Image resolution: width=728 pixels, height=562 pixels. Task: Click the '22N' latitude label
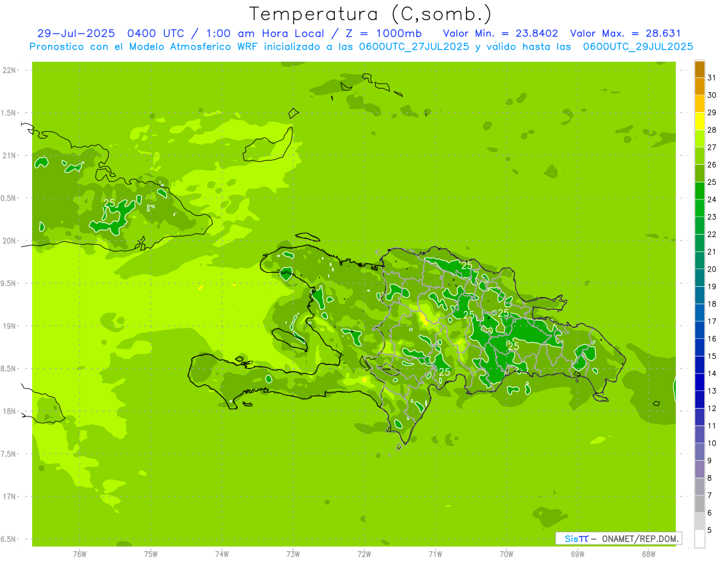coord(9,70)
